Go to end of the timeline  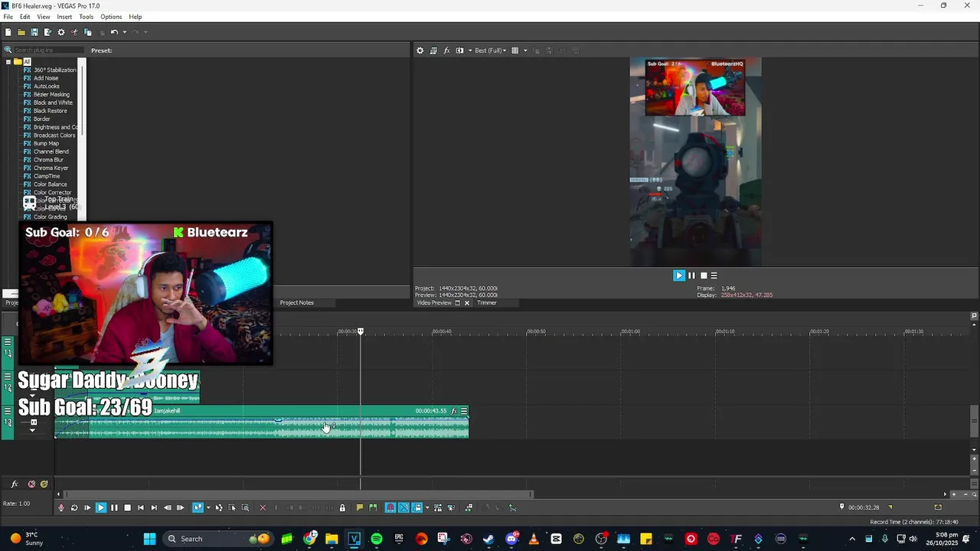(154, 507)
